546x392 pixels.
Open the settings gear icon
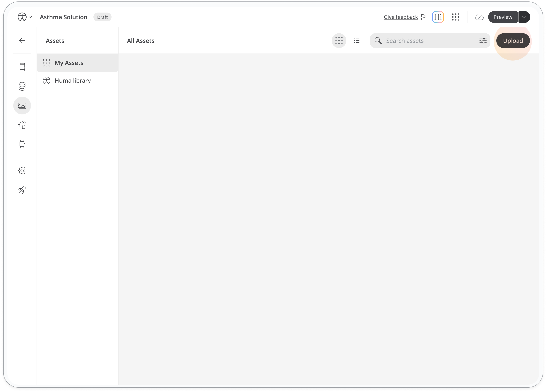click(x=22, y=171)
